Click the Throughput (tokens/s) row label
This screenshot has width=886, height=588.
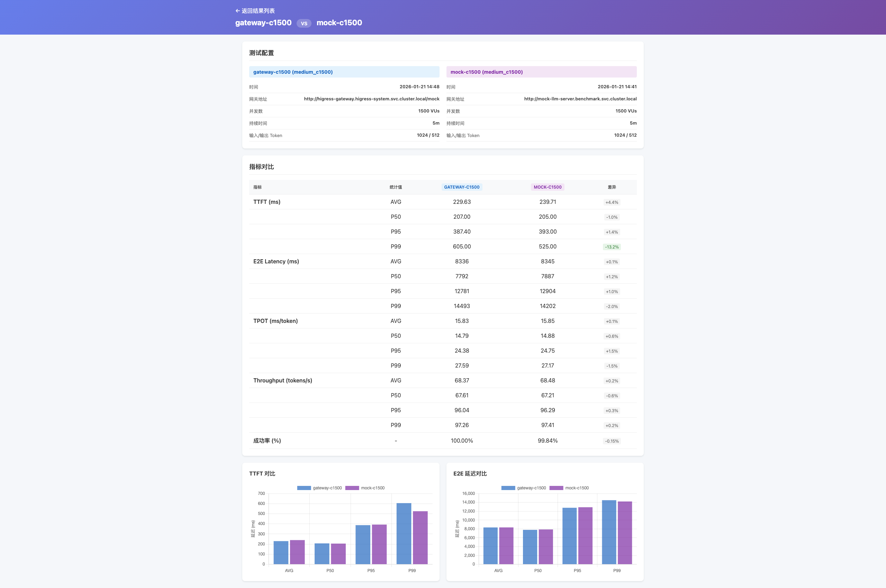pos(282,380)
